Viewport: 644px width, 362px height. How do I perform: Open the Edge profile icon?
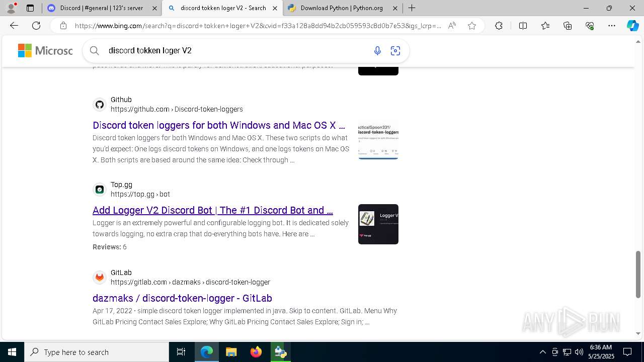(x=11, y=8)
